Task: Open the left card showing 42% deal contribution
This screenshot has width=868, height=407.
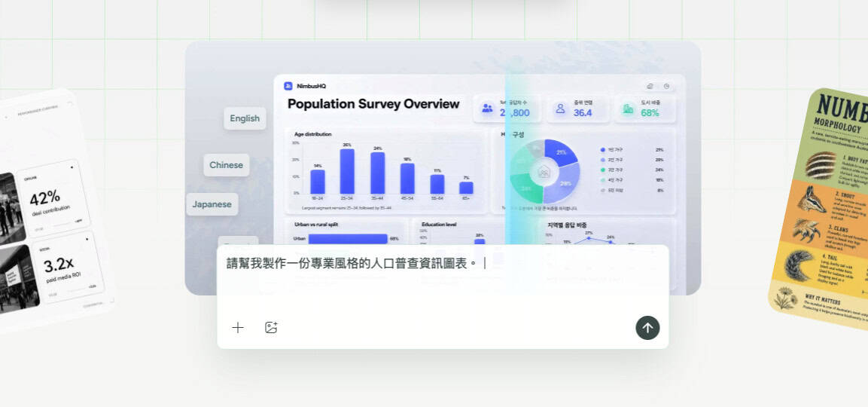Action: [53, 198]
